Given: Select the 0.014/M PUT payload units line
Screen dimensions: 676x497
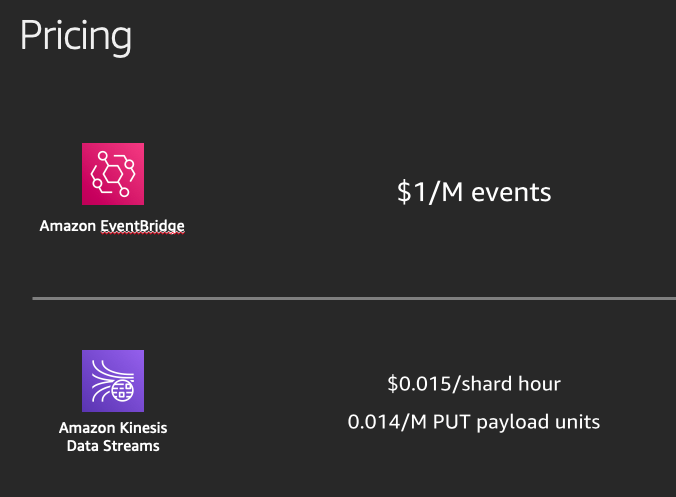Looking at the screenshot, I should point(474,422).
